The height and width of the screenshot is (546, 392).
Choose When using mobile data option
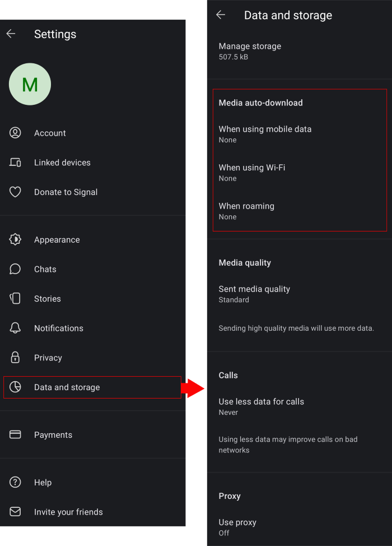click(x=265, y=134)
